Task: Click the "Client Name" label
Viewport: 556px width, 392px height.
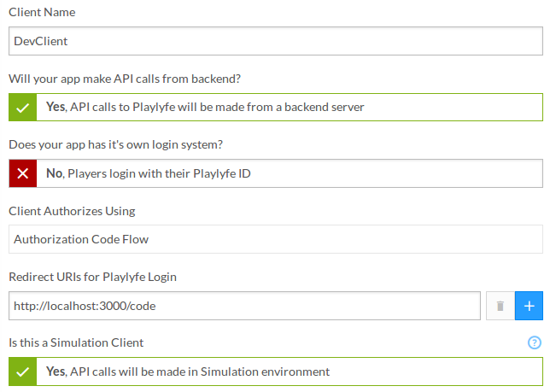Action: [x=42, y=12]
